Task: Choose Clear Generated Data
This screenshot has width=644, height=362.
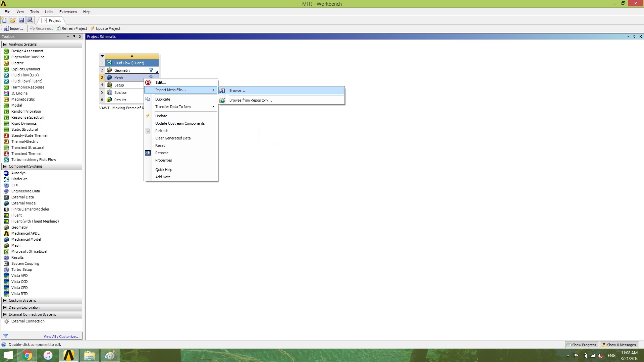Action: click(x=181, y=138)
